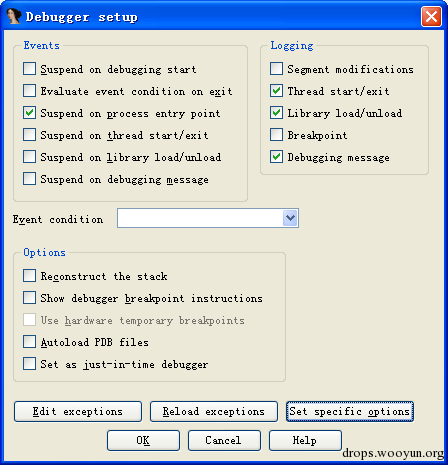Click the IDA portrait icon in title bar
Screen dimensions: 448x465
click(14, 16)
